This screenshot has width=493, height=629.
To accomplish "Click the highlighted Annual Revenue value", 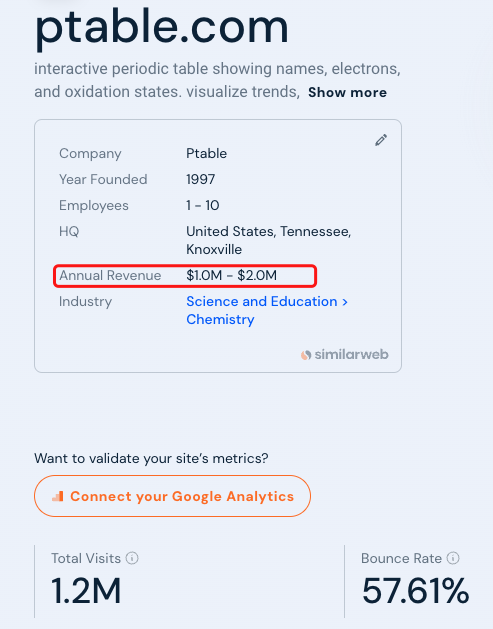I will pyautogui.click(x=231, y=276).
